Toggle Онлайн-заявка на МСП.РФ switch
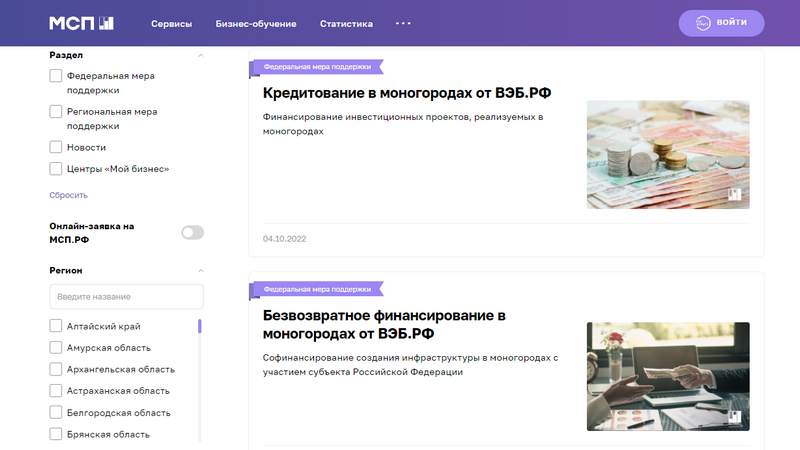Screen dimensions: 800x450 pos(192,233)
